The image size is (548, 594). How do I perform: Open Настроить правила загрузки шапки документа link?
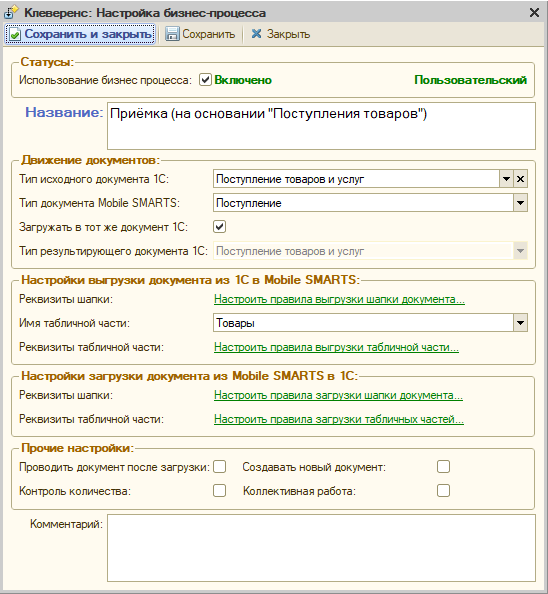(x=338, y=395)
